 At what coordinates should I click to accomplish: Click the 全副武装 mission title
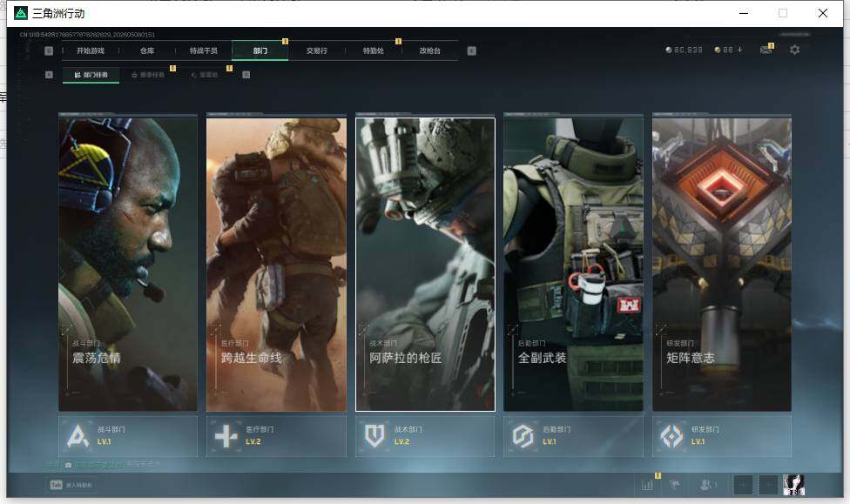pyautogui.click(x=542, y=358)
